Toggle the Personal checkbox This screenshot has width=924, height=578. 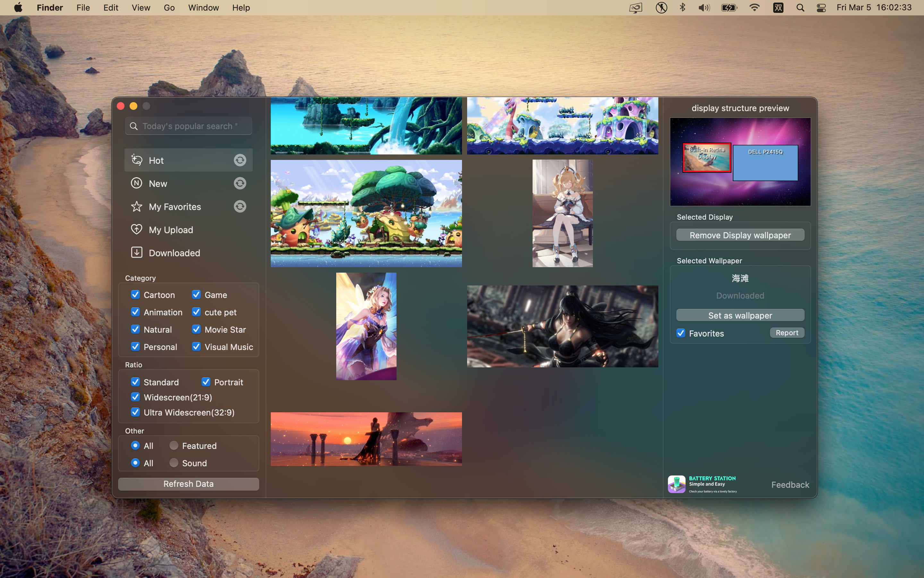pyautogui.click(x=135, y=347)
